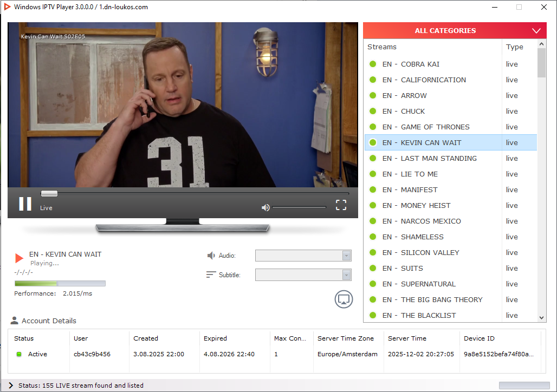Open the ALL CATEGORIES dropdown
The image size is (557, 392).
pos(455,31)
